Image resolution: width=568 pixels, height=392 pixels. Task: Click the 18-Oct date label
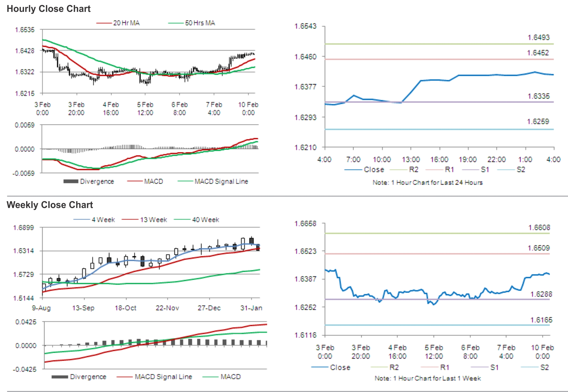coord(126,308)
